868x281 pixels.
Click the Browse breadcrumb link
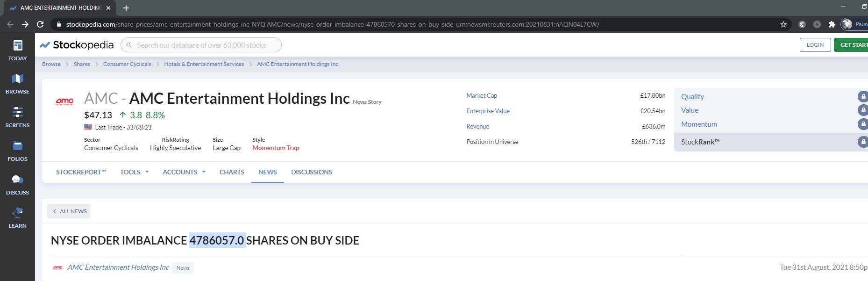point(51,64)
